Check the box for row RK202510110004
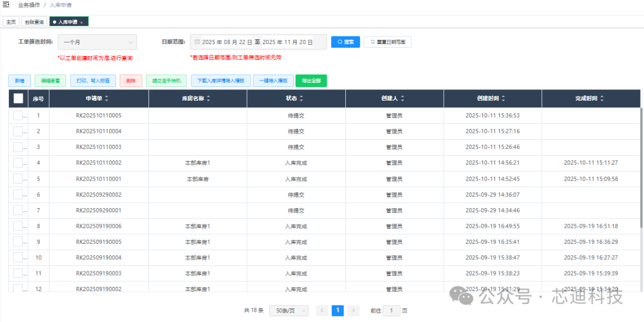 [x=18, y=131]
